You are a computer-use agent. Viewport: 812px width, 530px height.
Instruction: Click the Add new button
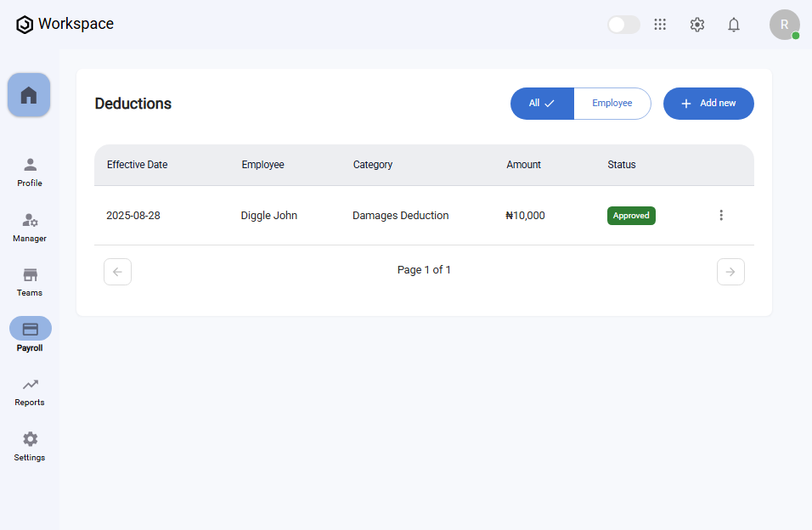click(x=708, y=104)
